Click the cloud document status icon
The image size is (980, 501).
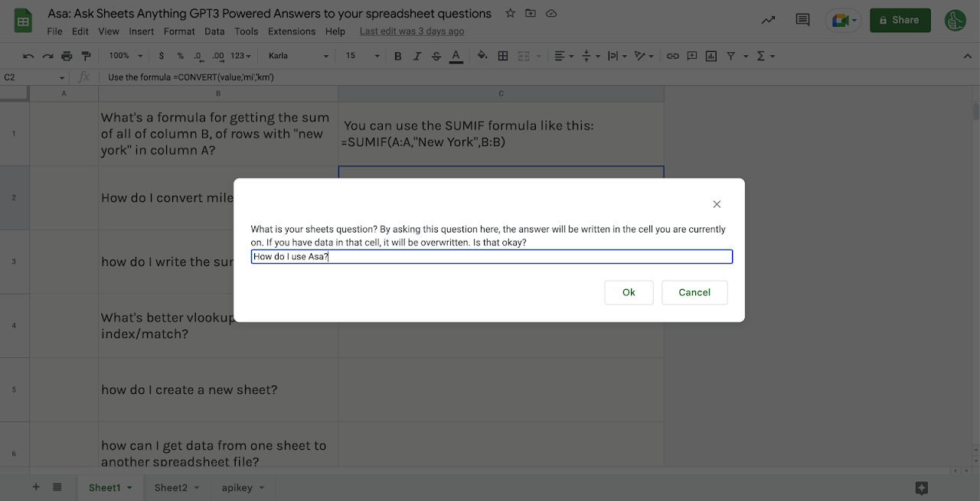551,14
